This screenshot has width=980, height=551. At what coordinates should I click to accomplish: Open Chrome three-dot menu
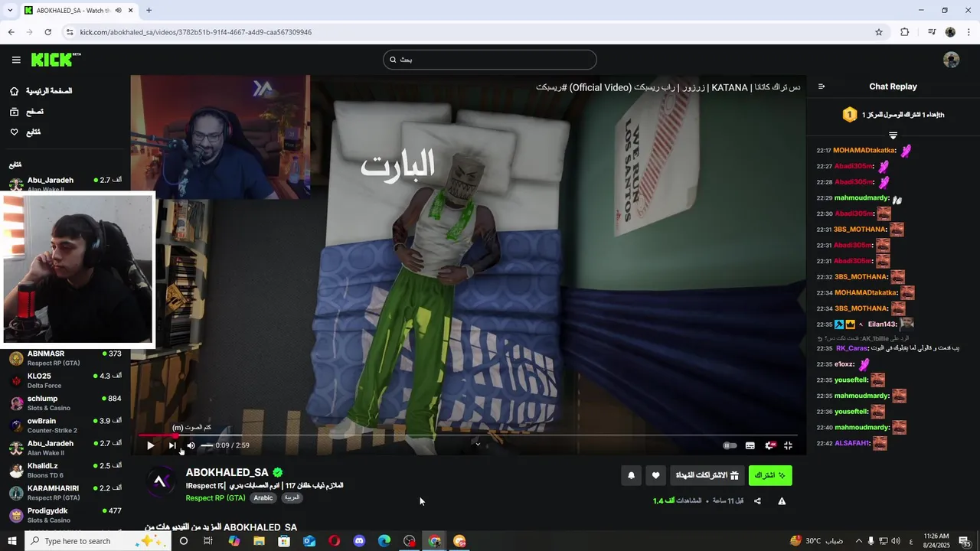969,32
